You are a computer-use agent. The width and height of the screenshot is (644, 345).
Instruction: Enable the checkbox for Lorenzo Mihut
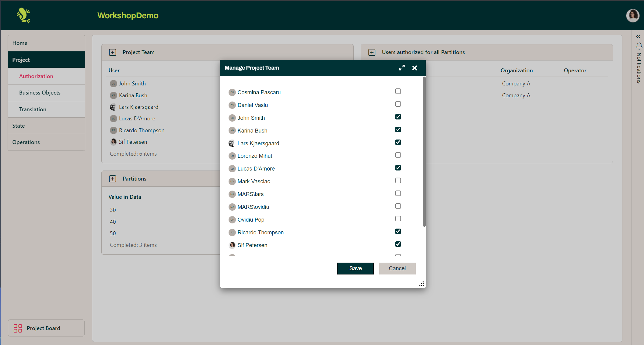pyautogui.click(x=398, y=155)
